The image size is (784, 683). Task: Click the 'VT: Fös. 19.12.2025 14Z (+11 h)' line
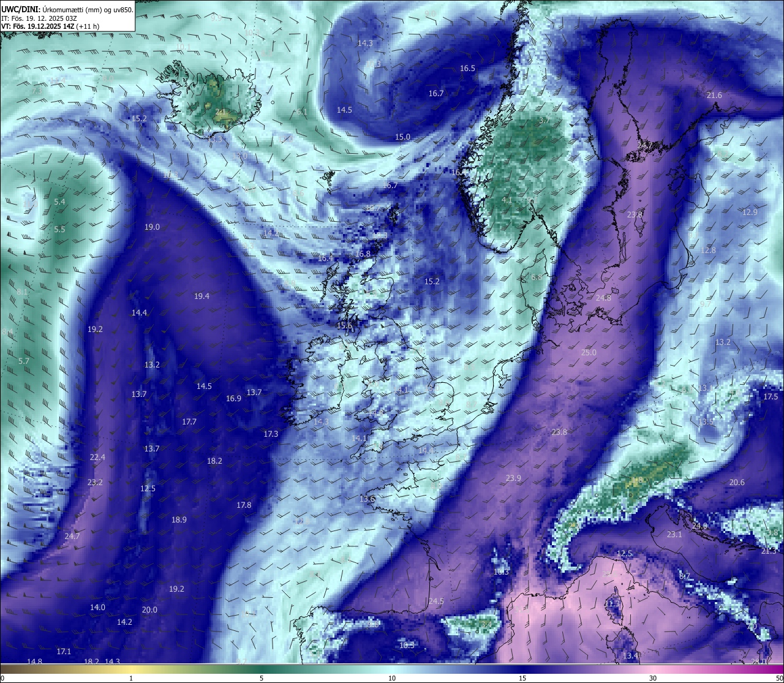tap(50, 26)
